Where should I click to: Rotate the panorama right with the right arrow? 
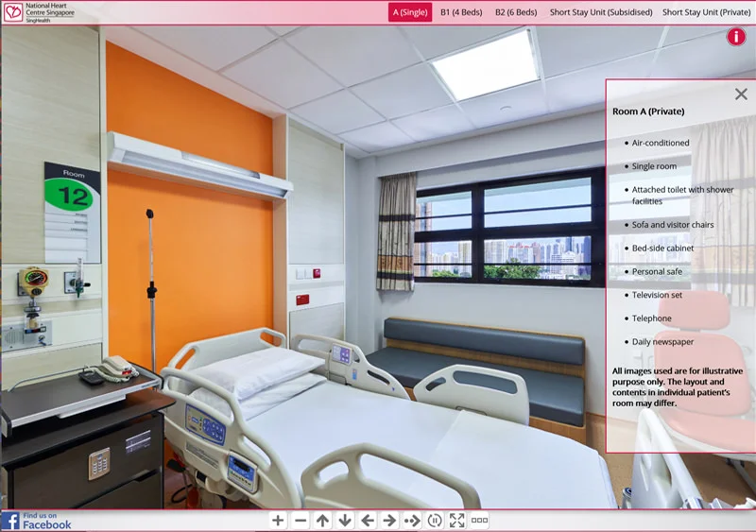[389, 521]
